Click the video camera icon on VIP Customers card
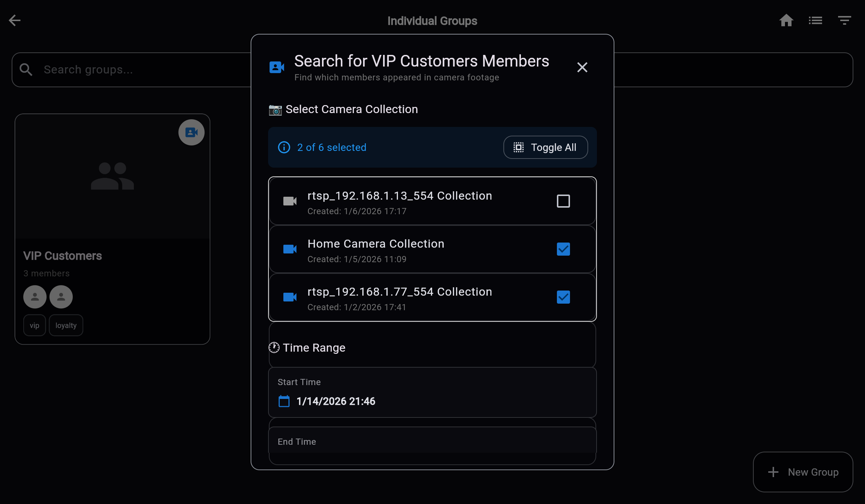Viewport: 865px width, 504px height. click(191, 132)
